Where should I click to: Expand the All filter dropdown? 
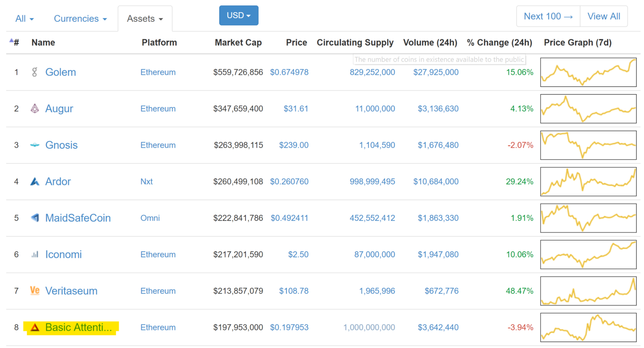click(24, 19)
